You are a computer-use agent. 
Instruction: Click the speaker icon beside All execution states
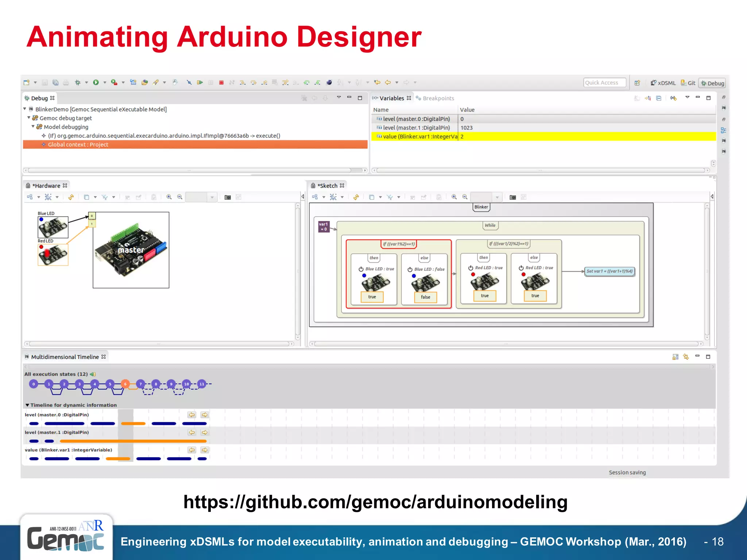pos(93,374)
